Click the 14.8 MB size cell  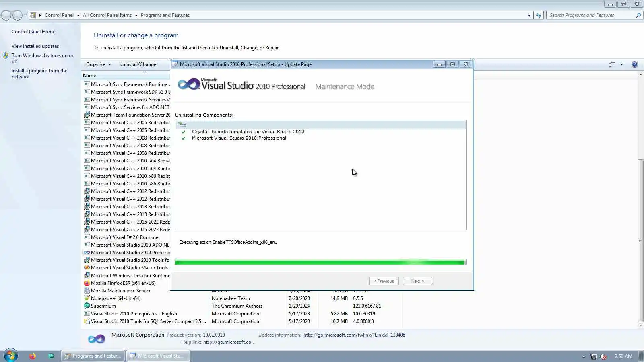pyautogui.click(x=339, y=298)
